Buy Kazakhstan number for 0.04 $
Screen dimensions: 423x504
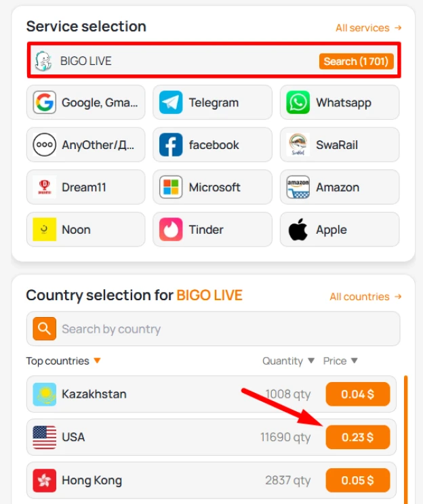[358, 394]
